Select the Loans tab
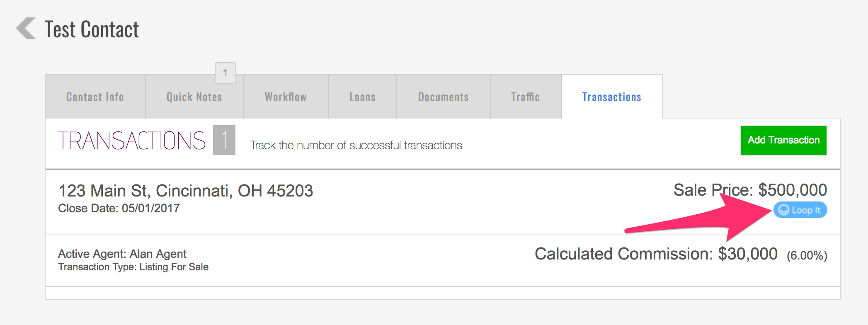 [362, 97]
